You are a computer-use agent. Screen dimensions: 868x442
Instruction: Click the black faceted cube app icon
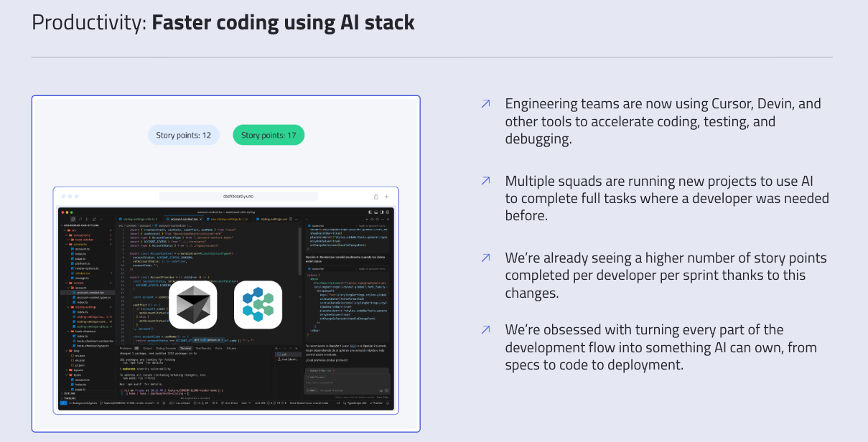(192, 304)
